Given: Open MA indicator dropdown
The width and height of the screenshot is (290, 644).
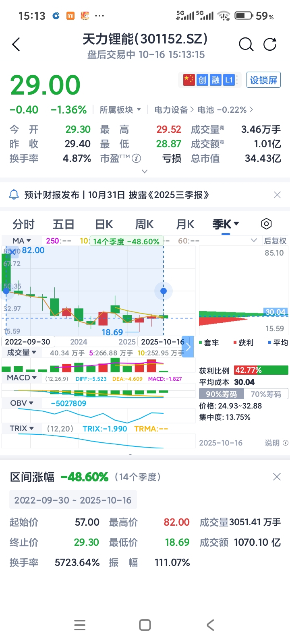Looking at the screenshot, I should pyautogui.click(x=21, y=241).
